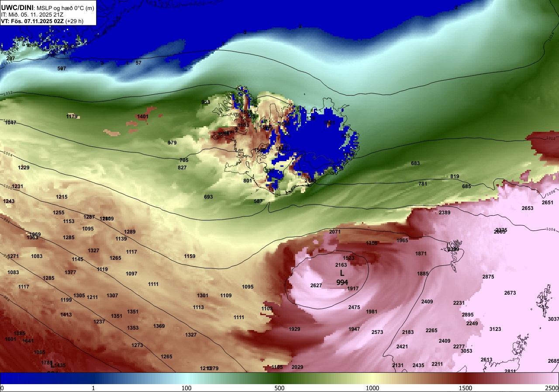The width and height of the screenshot is (559, 392).
Task: Click the 1523 height value
Action: pos(349,258)
